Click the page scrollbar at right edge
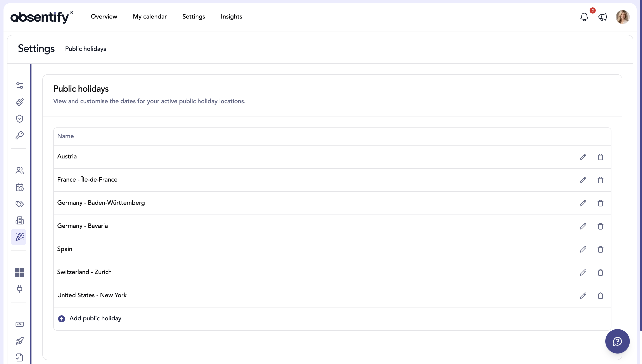642x364 pixels. coord(641,165)
